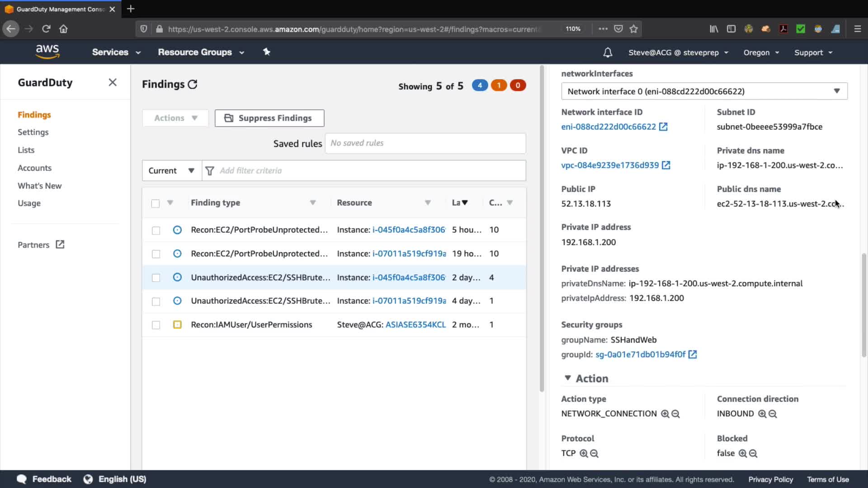868x488 pixels.
Task: Click the zoom-out filter icon beside INBOUND
Action: pyautogui.click(x=773, y=414)
